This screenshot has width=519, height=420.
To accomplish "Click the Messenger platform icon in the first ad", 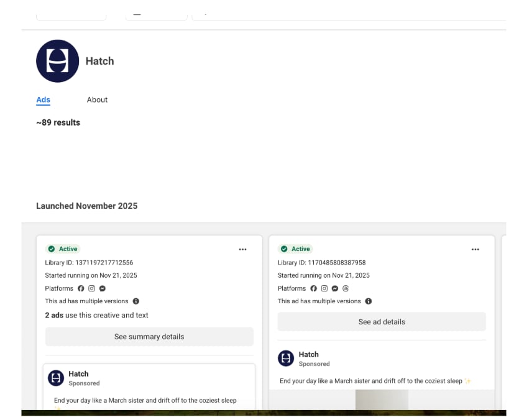I will pyautogui.click(x=103, y=288).
